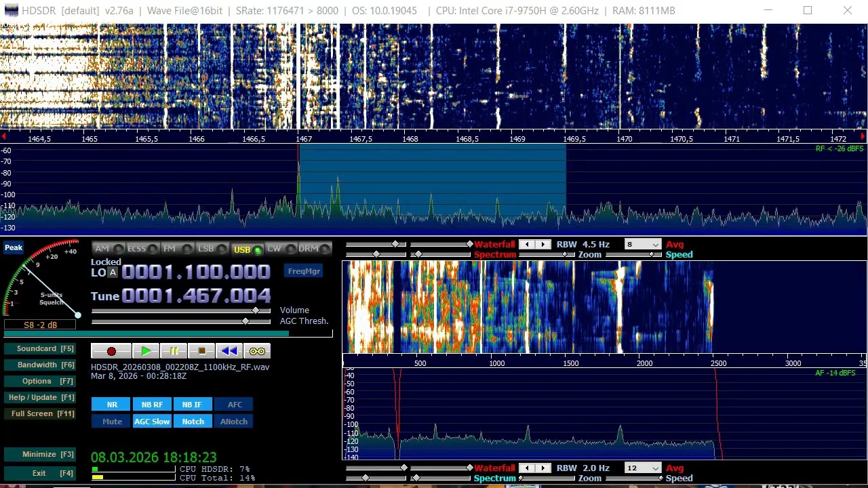Change the AGC Slow setting
This screenshot has width=868, height=488.
(152, 422)
